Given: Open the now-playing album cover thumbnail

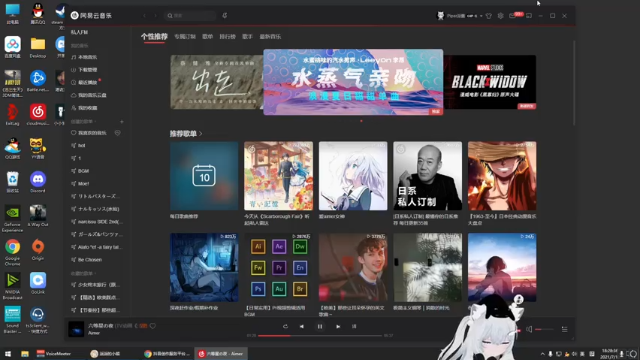Looking at the screenshot, I should (x=76, y=329).
